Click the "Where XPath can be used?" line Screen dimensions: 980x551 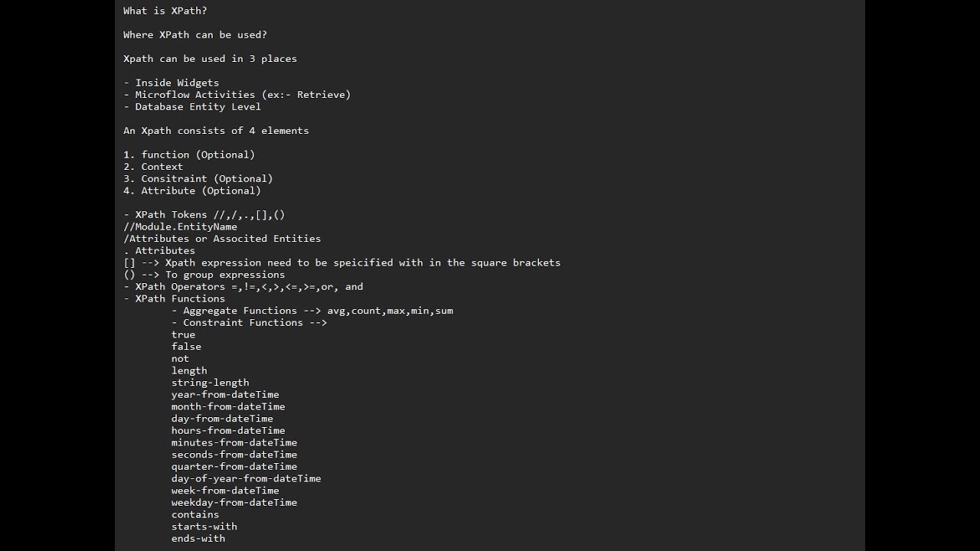[x=195, y=34]
